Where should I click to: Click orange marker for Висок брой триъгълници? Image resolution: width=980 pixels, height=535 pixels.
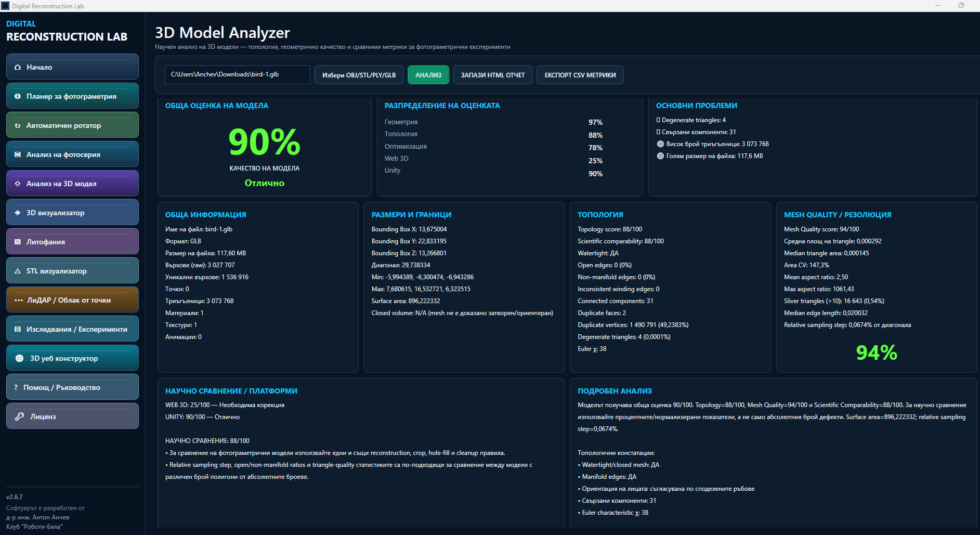[660, 144]
